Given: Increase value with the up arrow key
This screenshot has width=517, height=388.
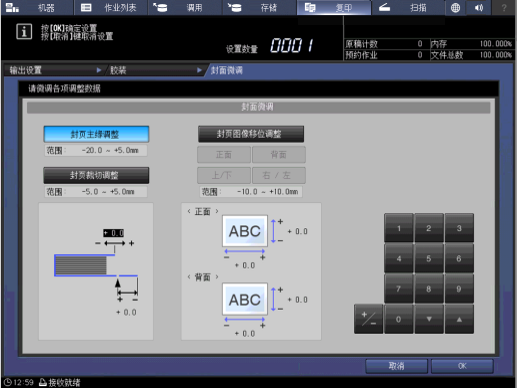Looking at the screenshot, I should tap(459, 319).
